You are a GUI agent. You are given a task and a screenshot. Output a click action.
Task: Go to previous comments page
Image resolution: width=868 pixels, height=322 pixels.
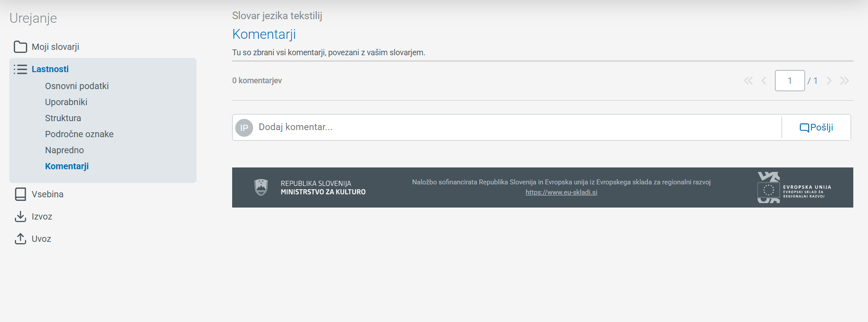[x=764, y=81]
